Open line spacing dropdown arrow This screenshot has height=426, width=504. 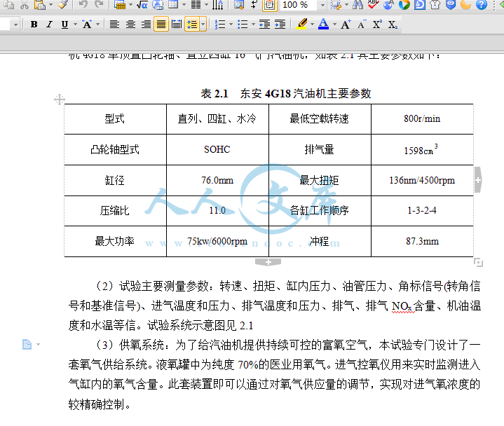203,25
